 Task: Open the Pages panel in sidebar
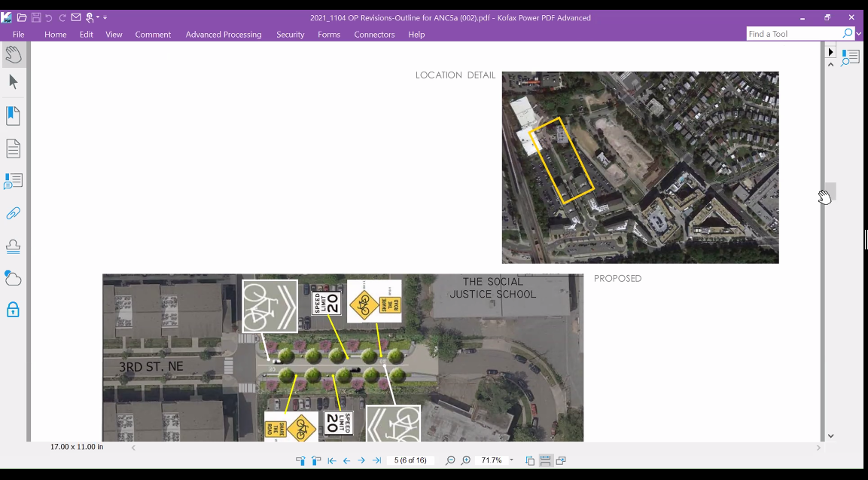[13, 148]
